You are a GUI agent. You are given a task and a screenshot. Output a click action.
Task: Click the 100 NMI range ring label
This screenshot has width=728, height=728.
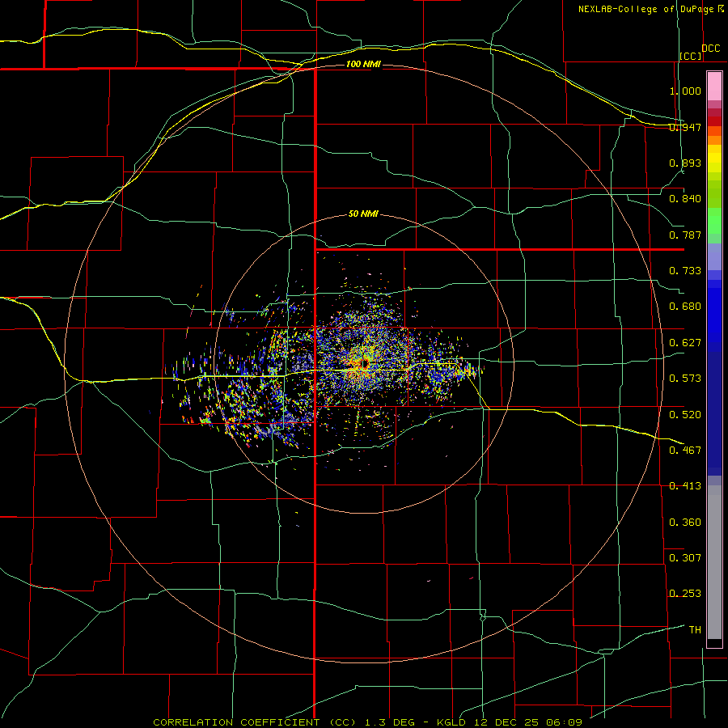363,64
